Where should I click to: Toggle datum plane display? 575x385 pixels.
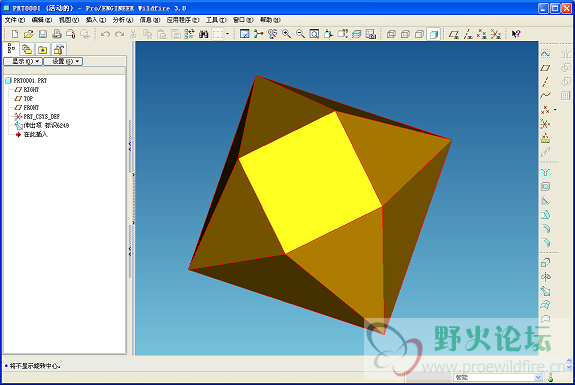pos(454,34)
